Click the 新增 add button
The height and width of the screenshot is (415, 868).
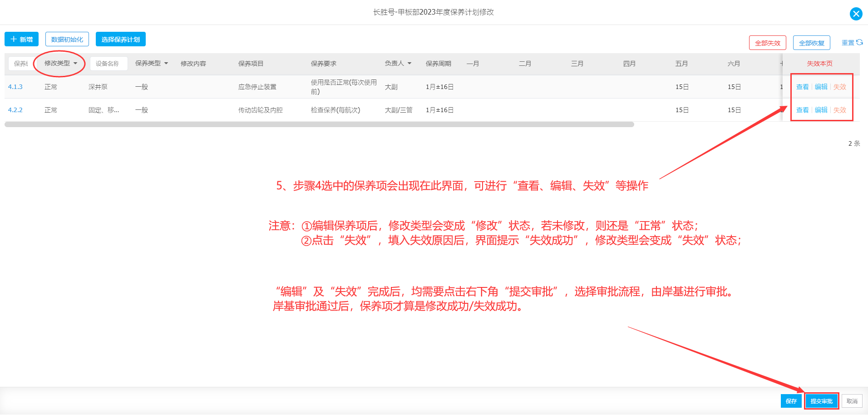tap(22, 40)
